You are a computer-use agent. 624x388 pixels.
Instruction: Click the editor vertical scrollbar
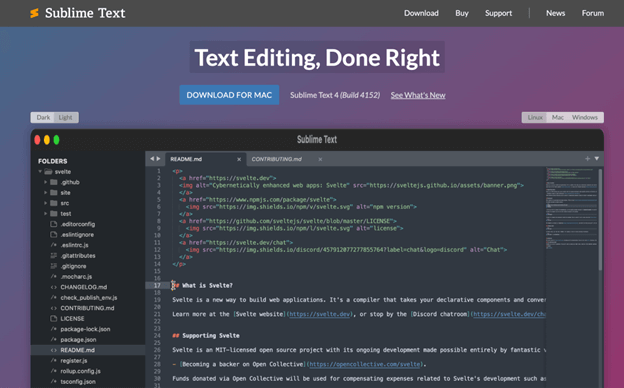click(x=600, y=219)
